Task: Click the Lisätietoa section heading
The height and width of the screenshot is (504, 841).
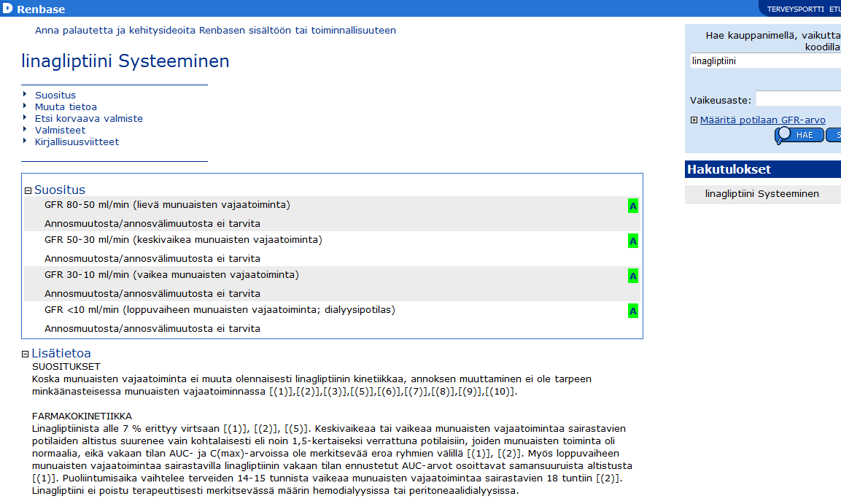Action: [61, 353]
